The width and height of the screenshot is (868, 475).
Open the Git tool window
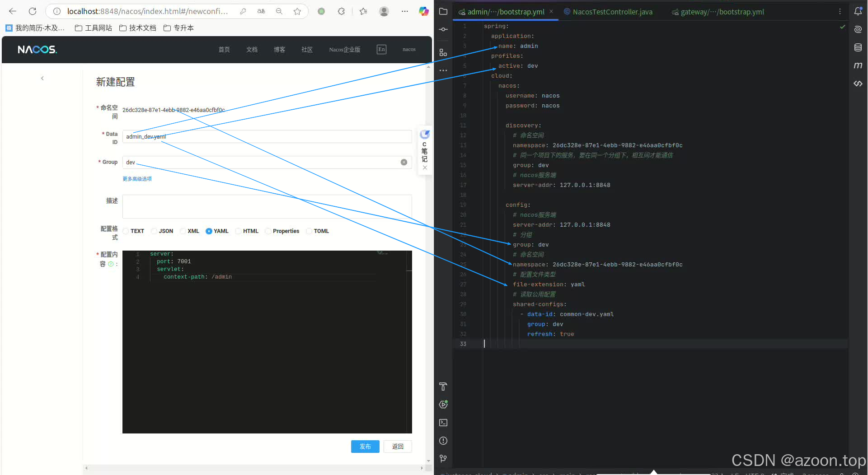coord(443,459)
